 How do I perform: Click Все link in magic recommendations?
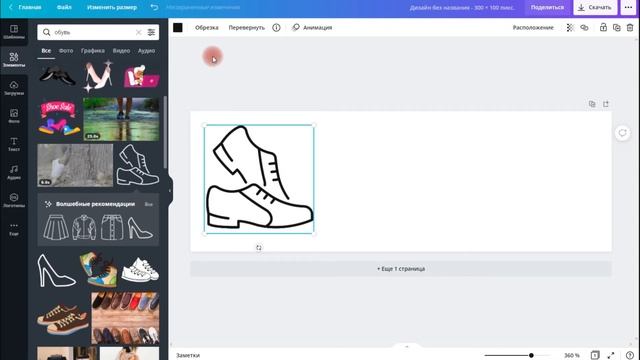tap(149, 204)
